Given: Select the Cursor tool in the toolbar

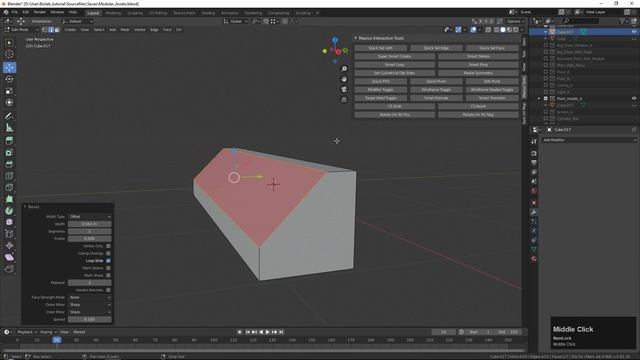Looking at the screenshot, I should click(9, 54).
